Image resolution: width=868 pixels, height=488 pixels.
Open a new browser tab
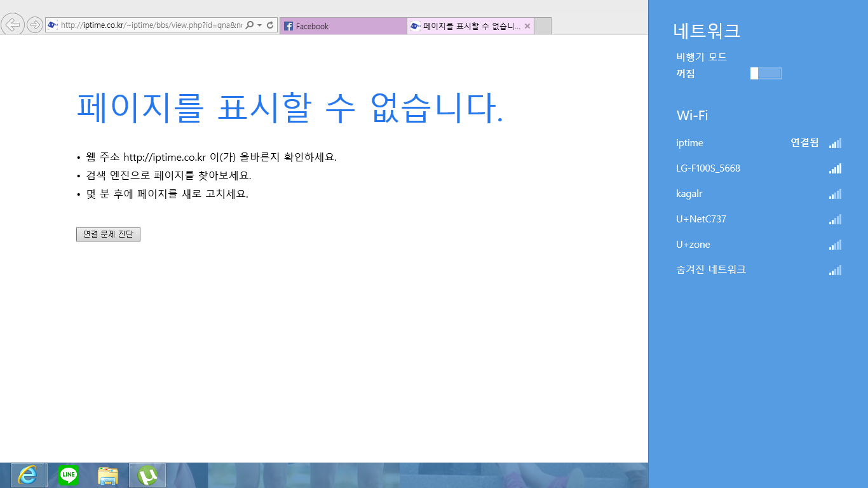(543, 26)
